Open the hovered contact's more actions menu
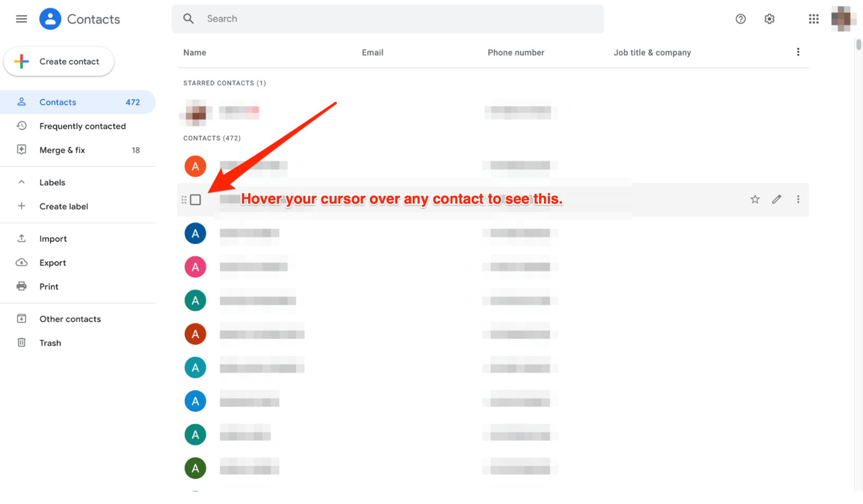 798,199
